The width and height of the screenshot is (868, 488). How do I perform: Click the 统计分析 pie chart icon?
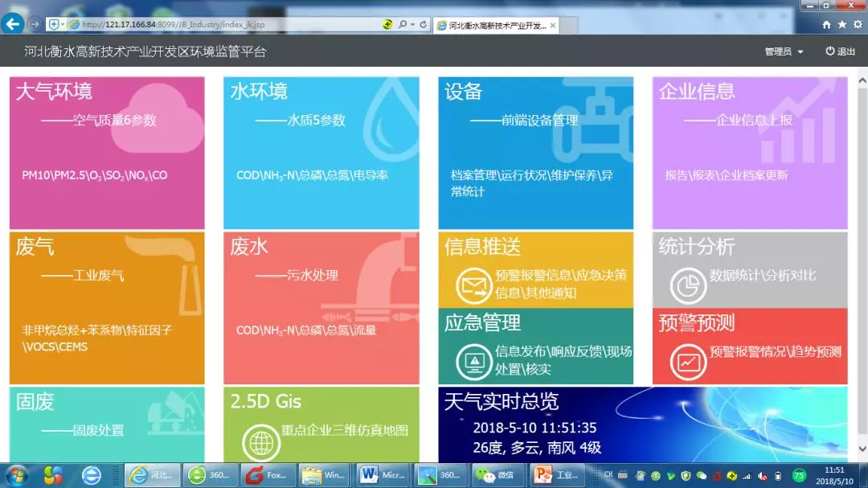point(688,285)
